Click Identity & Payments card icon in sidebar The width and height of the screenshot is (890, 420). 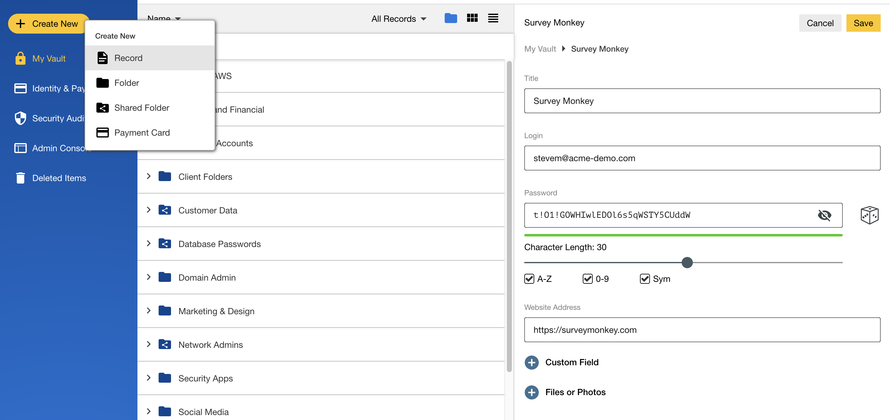click(x=20, y=89)
